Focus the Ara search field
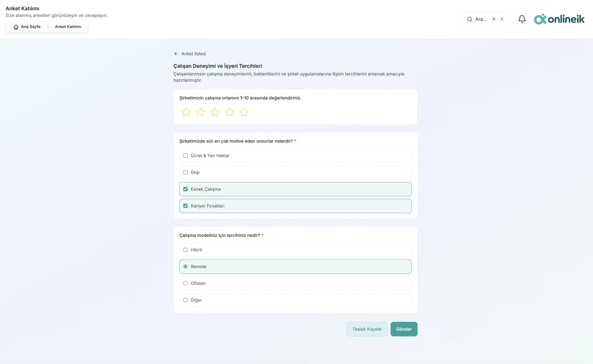The height and width of the screenshot is (364, 593). coord(486,19)
